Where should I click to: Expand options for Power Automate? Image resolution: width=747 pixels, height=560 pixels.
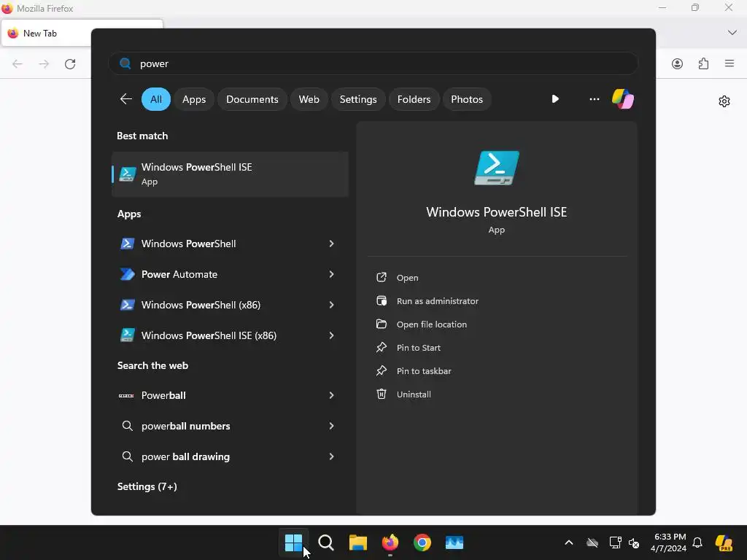pos(332,274)
